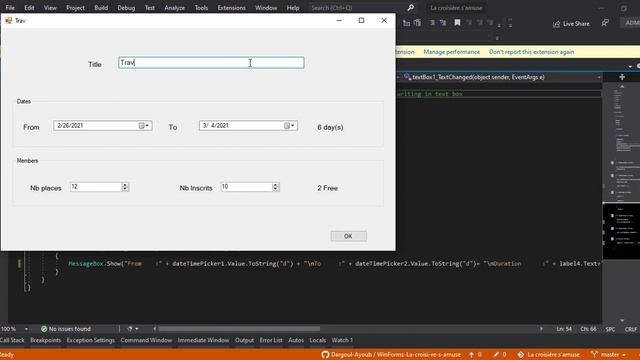Image resolution: width=640 pixels, height=360 pixels.
Task: Click the GitHub repository status bar item
Action: click(x=391, y=355)
